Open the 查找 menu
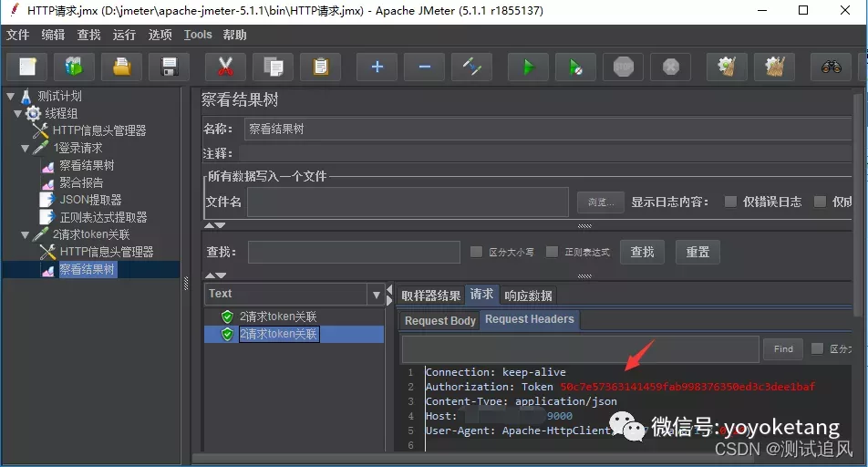The height and width of the screenshot is (467, 868). click(x=88, y=35)
